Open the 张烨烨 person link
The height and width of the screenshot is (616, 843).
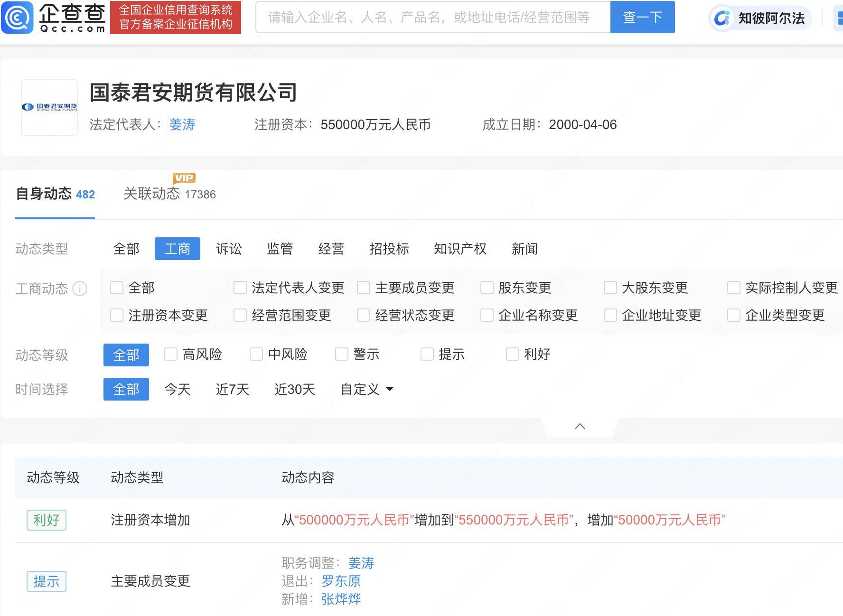[x=341, y=599]
